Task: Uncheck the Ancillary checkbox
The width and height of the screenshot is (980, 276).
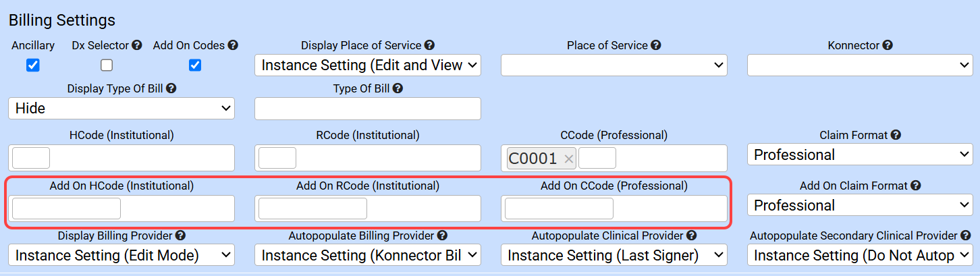Action: pos(32,65)
